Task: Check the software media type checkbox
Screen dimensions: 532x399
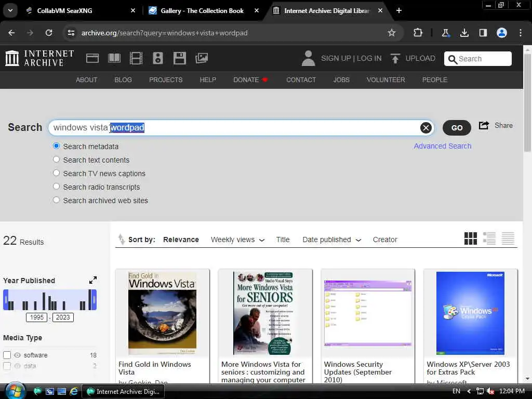Action: pos(7,355)
